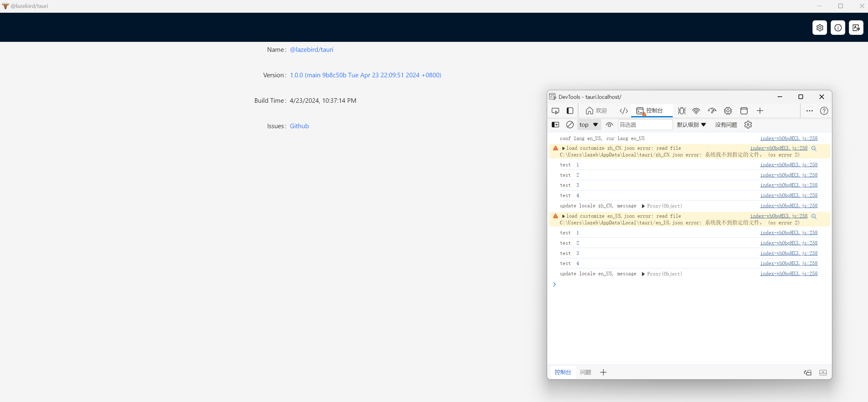Click the clear console icon
The width and height of the screenshot is (868, 402).
570,125
